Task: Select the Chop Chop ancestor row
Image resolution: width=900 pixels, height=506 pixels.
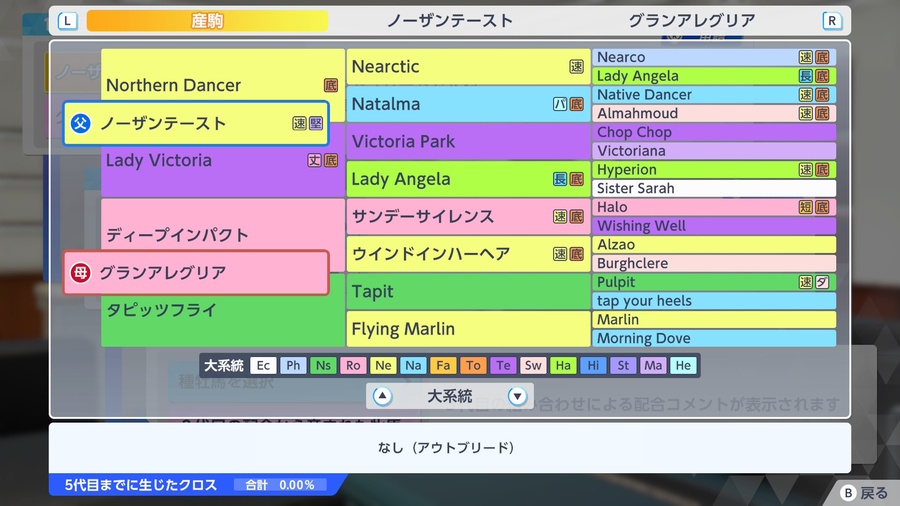Action: pyautogui.click(x=714, y=132)
